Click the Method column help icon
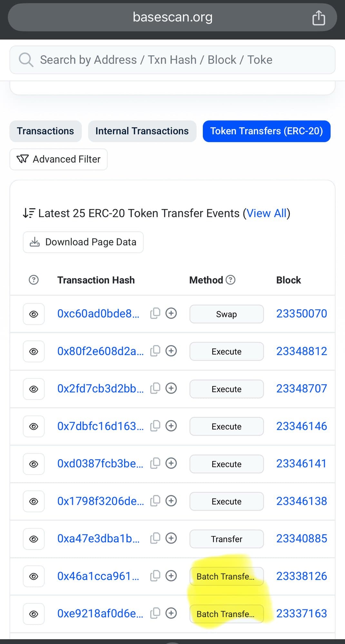Screen dimensions: 345x644 point(231,280)
